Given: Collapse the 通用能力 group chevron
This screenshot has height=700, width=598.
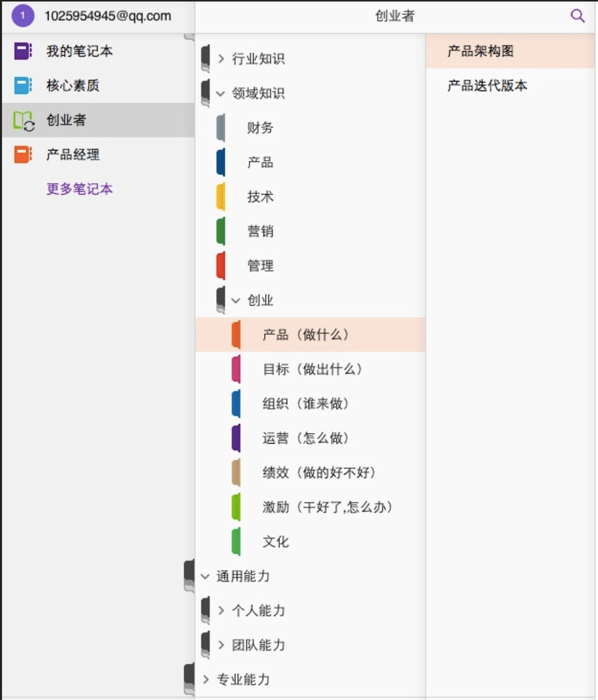Looking at the screenshot, I should 205,576.
